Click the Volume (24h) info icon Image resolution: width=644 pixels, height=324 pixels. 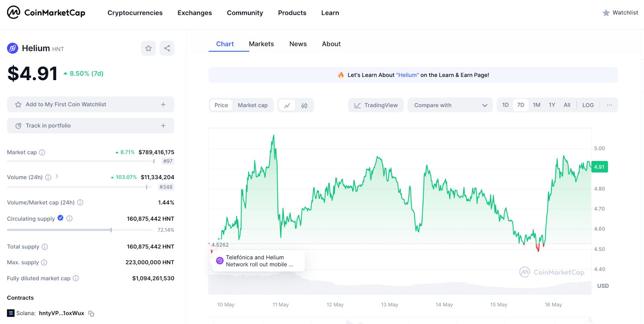pyautogui.click(x=48, y=177)
